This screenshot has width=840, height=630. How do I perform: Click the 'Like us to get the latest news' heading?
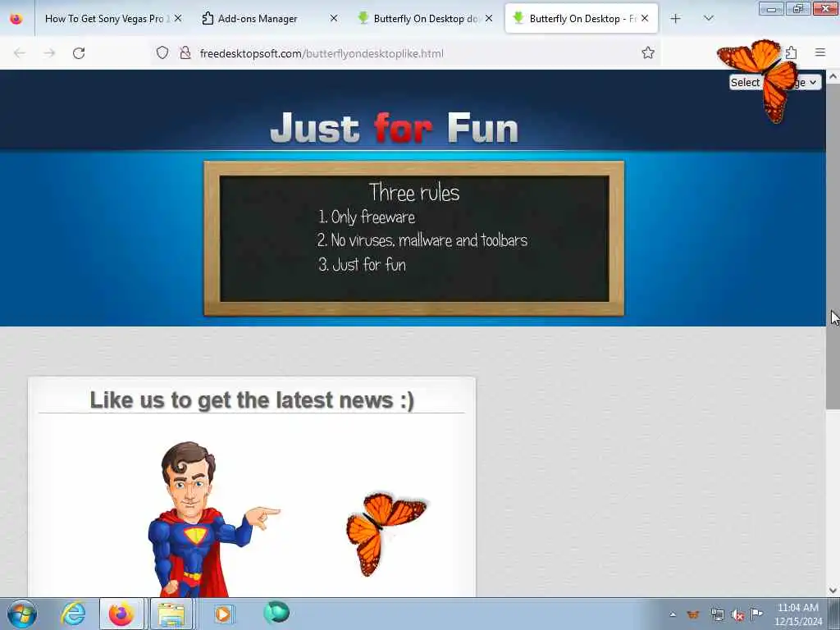pos(252,400)
